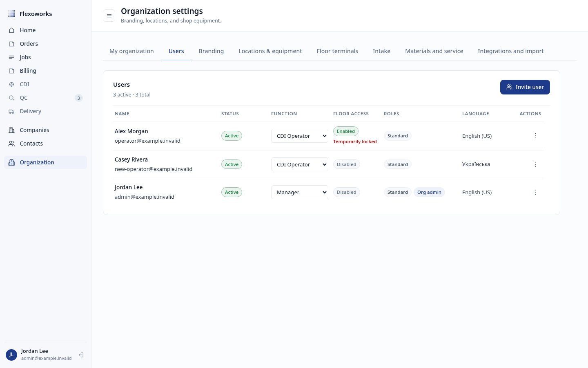Click the CDI target icon in sidebar

11,84
